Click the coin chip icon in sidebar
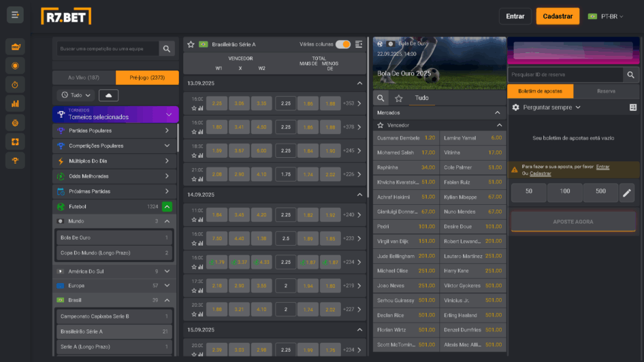Image resolution: width=644 pixels, height=362 pixels. [15, 122]
